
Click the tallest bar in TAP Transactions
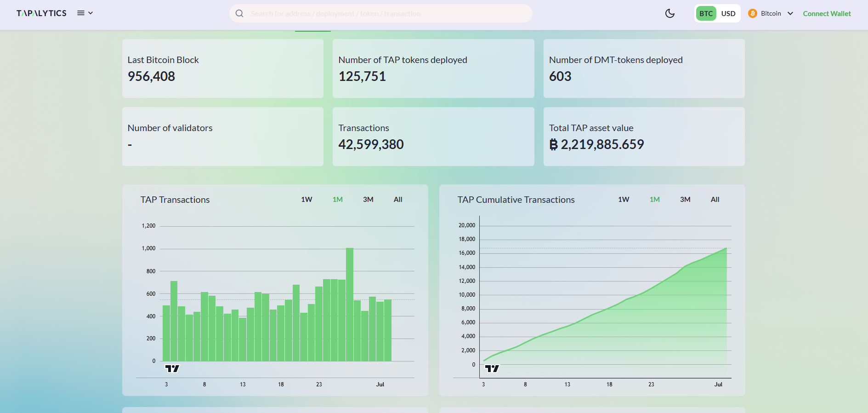[350, 304]
